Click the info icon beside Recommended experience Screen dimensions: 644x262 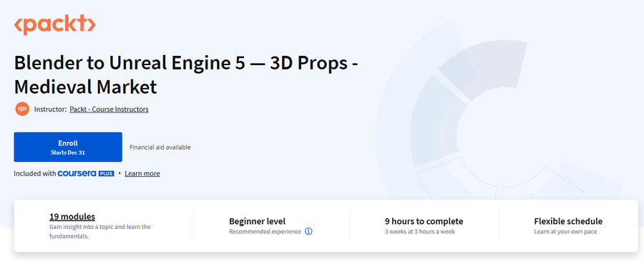tap(308, 232)
